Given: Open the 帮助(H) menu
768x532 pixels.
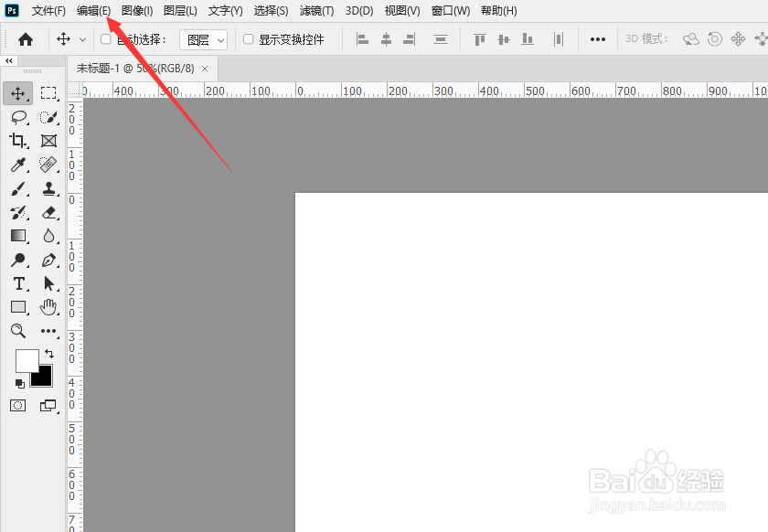Looking at the screenshot, I should coord(498,10).
